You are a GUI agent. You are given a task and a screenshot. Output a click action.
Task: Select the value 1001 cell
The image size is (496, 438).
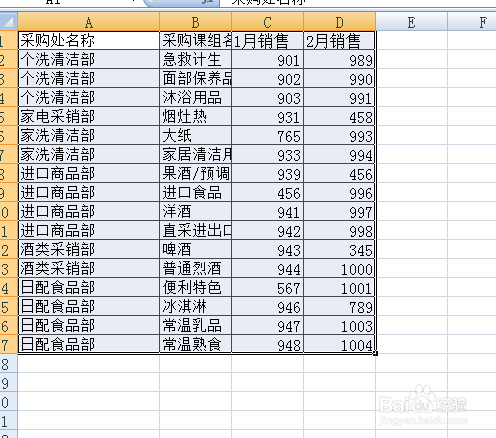click(339, 288)
